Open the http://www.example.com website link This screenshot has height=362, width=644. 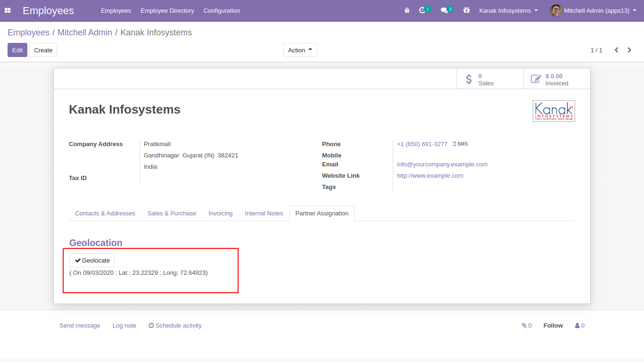pos(430,176)
